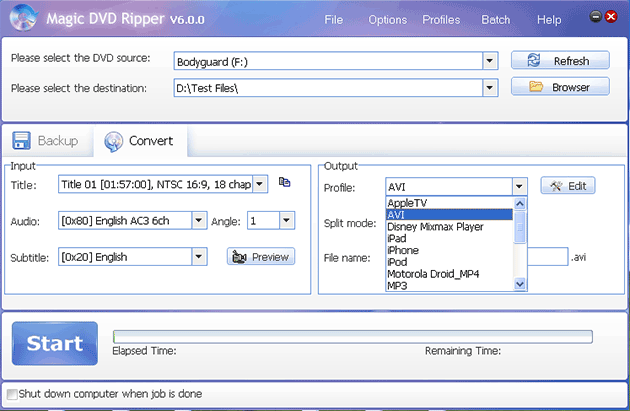Select iPod in profile list

click(449, 262)
